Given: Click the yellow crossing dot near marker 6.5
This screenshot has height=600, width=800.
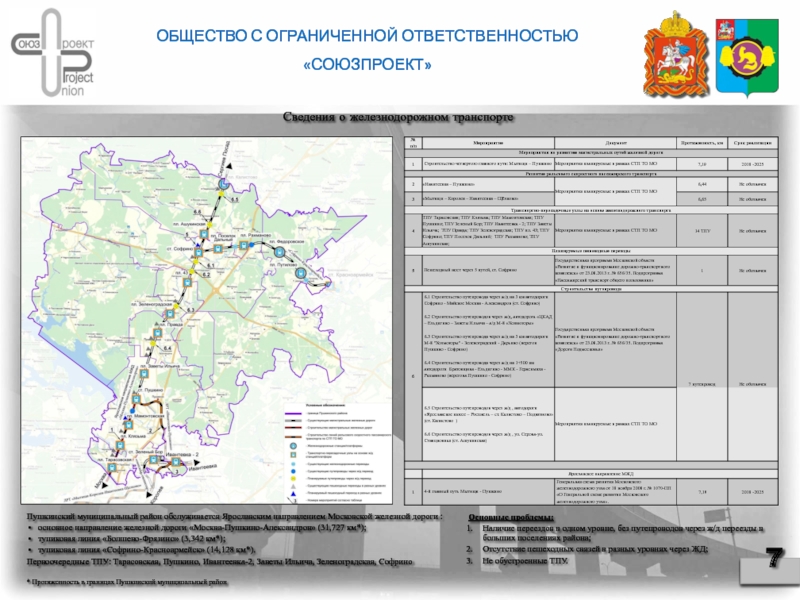Looking at the screenshot, I should tap(221, 194).
